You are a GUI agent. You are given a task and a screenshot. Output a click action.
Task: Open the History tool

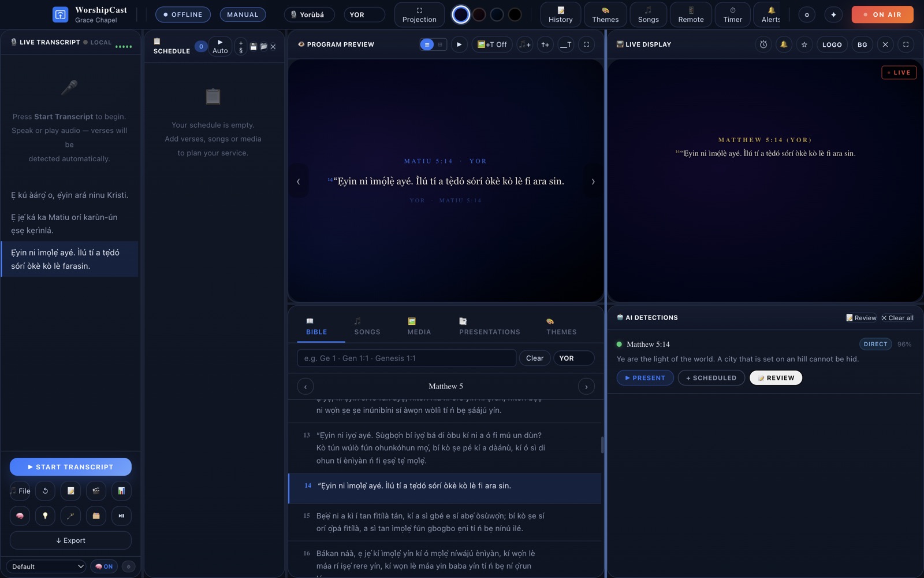560,14
